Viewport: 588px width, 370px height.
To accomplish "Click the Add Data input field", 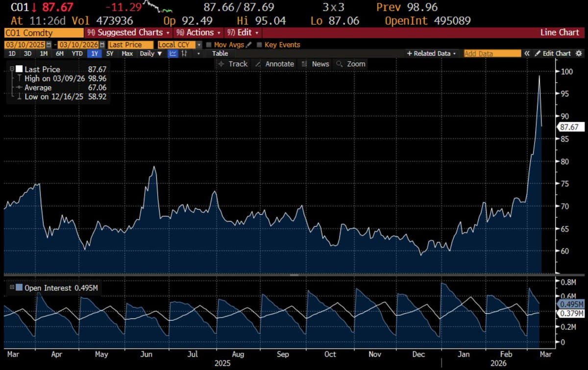I will point(492,53).
